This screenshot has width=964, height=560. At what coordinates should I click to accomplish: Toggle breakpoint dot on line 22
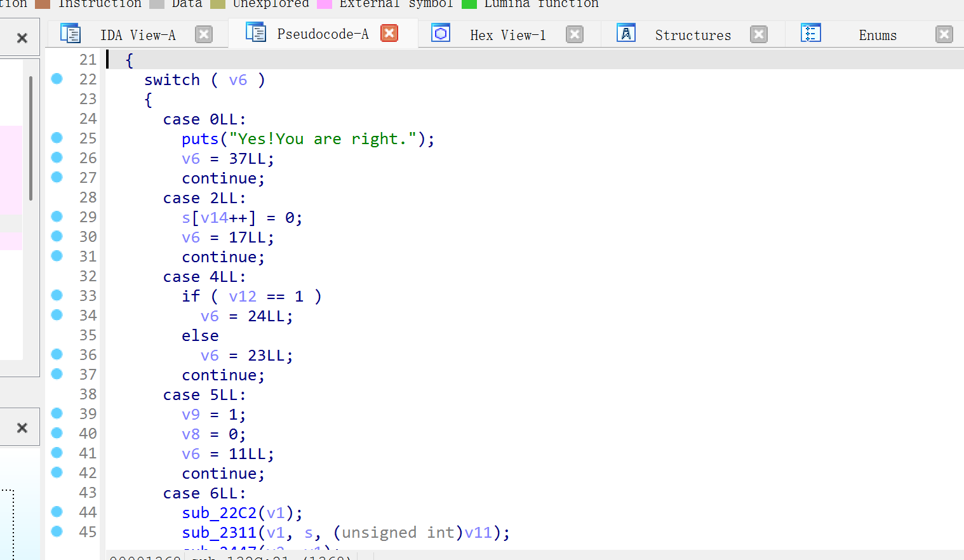tap(57, 79)
